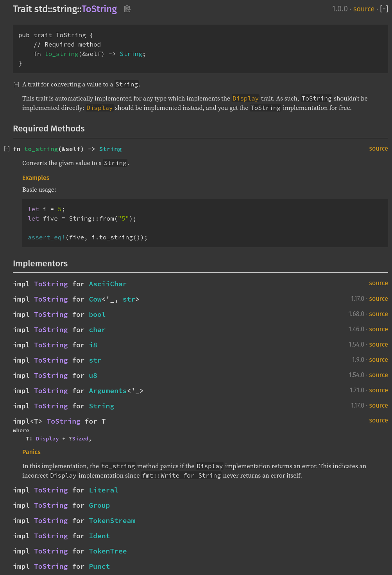View source for the Cow<'_, str> implementation
Viewport: 392px width, 575px height.
pyautogui.click(x=378, y=299)
